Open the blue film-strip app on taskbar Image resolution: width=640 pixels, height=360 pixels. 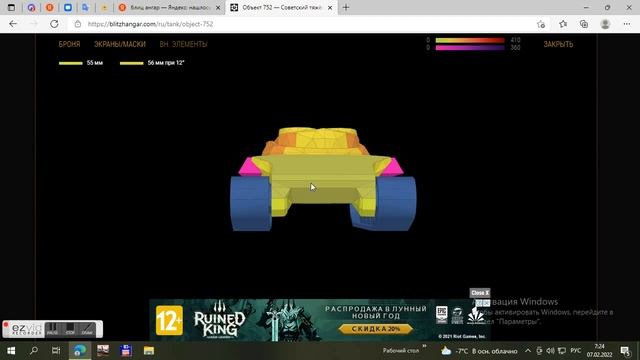126,351
